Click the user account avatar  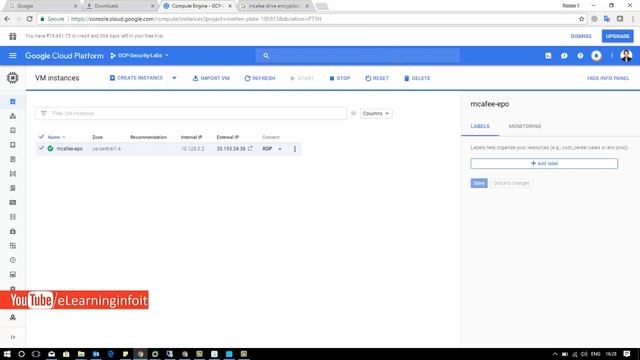click(x=626, y=56)
